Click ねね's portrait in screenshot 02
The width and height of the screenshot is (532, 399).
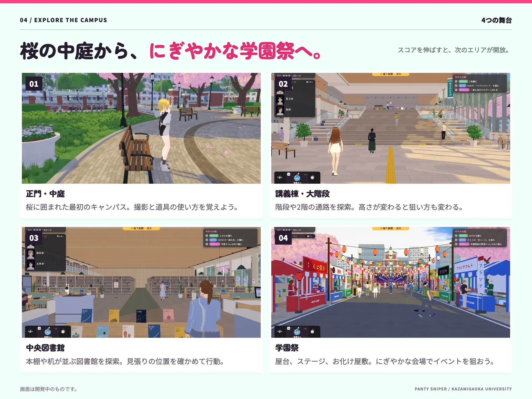280,111
